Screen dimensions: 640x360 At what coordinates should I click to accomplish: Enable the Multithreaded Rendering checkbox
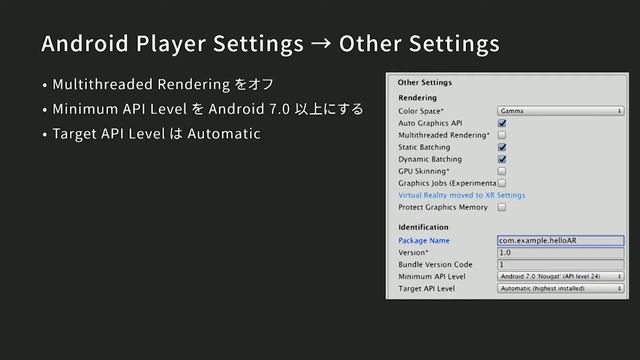[502, 135]
